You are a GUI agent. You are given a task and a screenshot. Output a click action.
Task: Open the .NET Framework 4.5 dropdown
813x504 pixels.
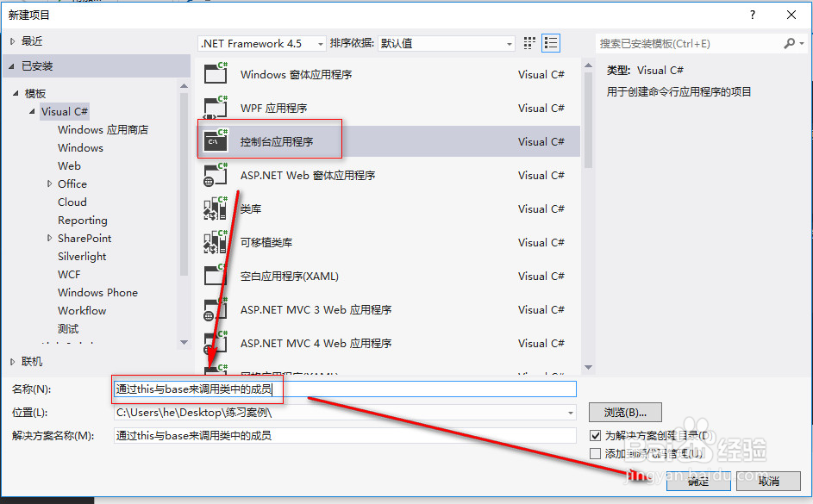pos(262,44)
